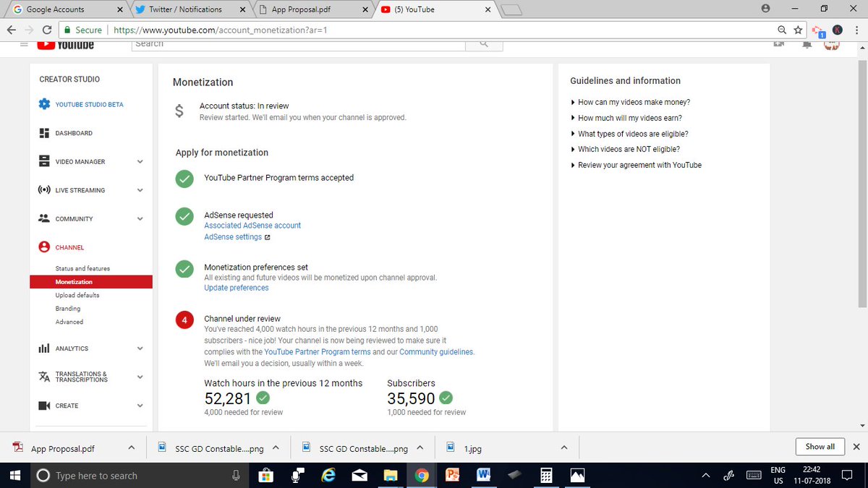
Task: Expand Translations & Transcriptions section
Action: [140, 377]
